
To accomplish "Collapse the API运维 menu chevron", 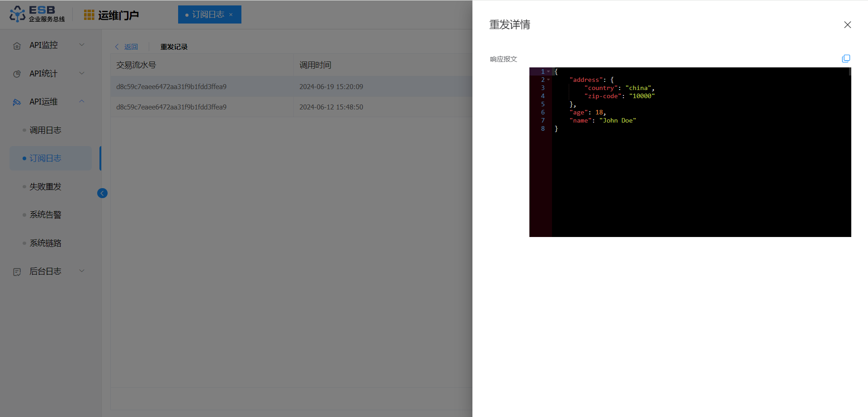I will pos(82,101).
